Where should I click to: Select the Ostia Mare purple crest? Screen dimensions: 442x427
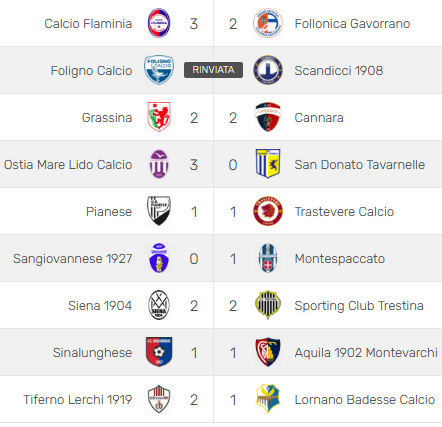click(x=159, y=164)
